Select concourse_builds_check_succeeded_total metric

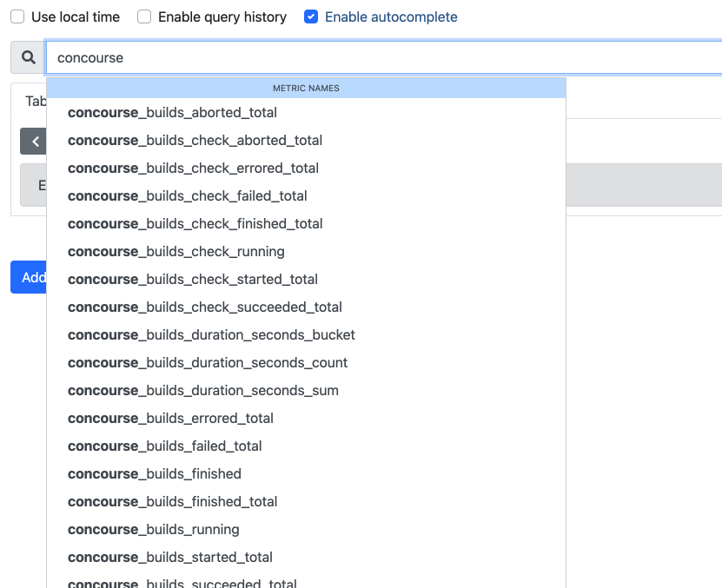pos(205,307)
